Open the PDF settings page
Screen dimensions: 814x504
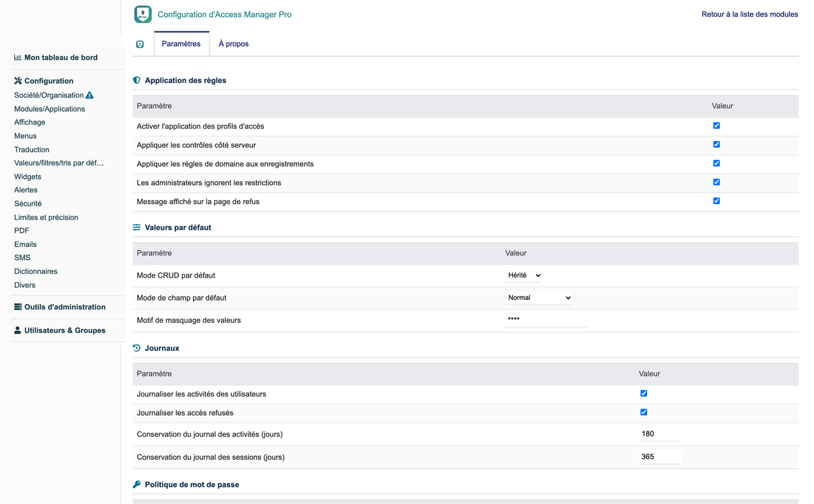tap(22, 231)
